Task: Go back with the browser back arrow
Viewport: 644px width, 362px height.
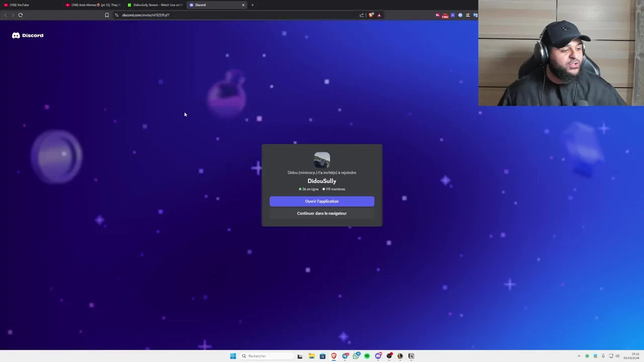Action: [5, 15]
